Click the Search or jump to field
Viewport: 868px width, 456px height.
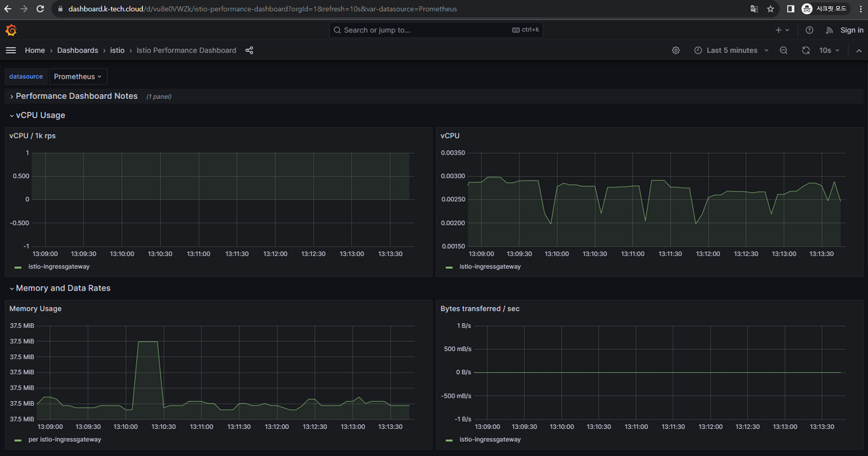436,30
